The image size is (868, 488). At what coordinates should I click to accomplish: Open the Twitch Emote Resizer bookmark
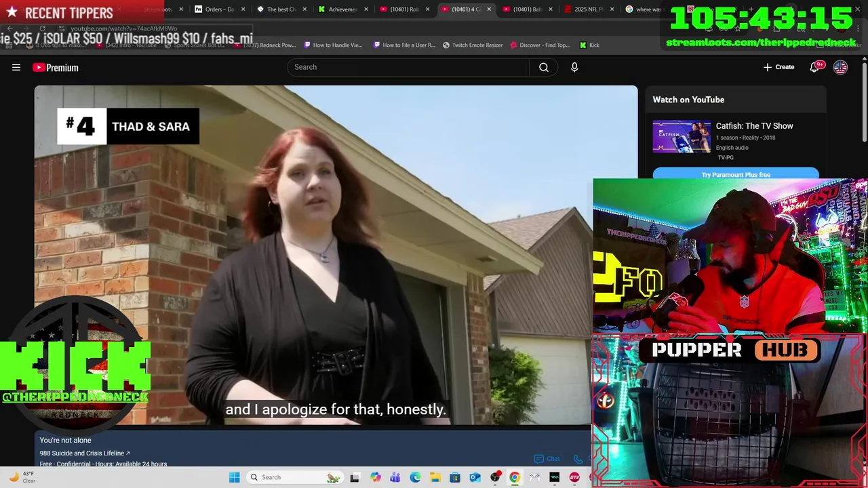473,45
